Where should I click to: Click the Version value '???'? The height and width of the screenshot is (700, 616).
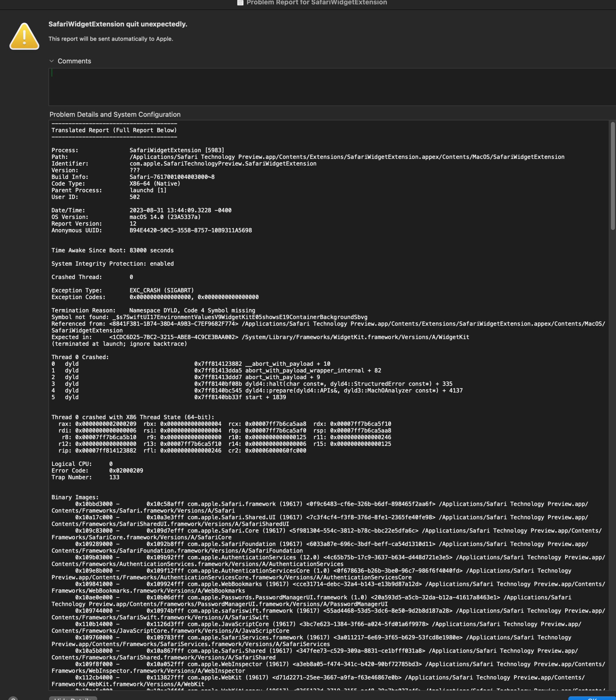(135, 170)
